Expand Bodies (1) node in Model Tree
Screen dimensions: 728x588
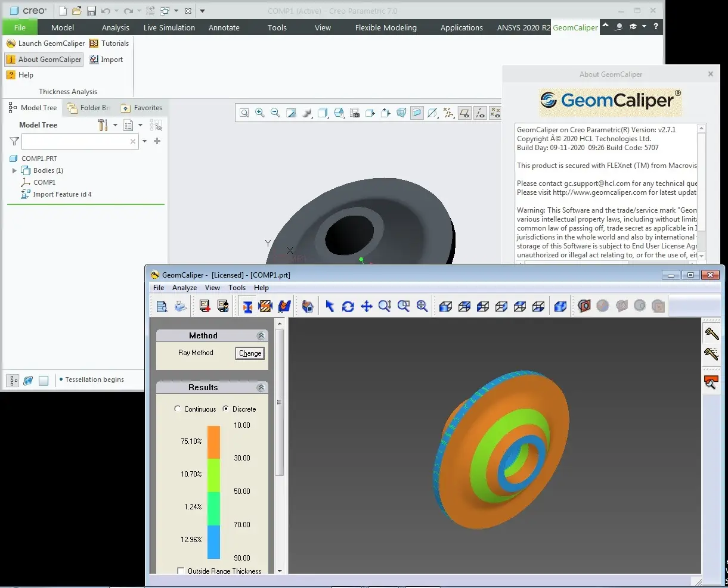(14, 170)
